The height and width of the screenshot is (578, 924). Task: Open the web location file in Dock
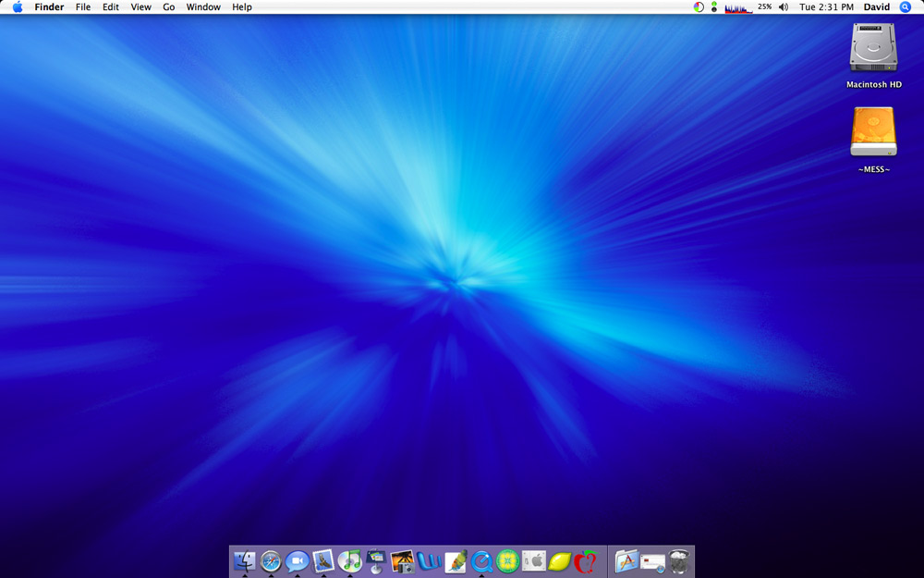tap(652, 562)
